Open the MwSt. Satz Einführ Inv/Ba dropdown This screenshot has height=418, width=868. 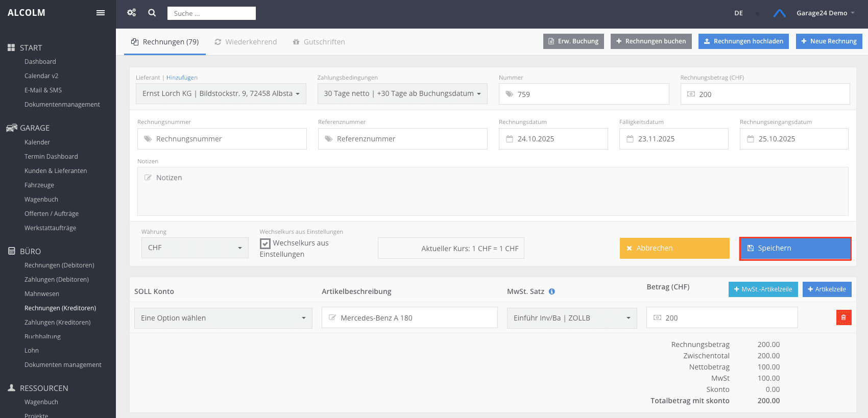pyautogui.click(x=572, y=318)
